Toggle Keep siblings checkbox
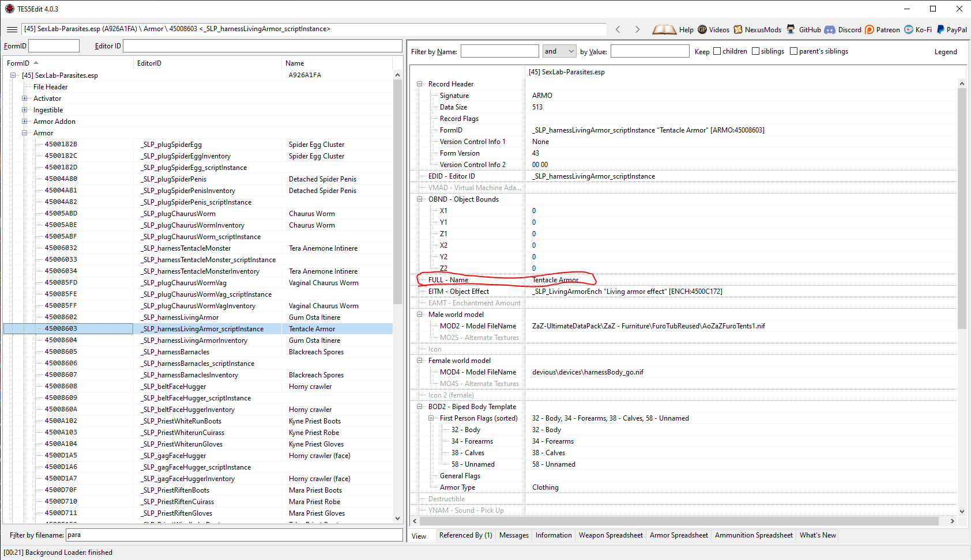The width and height of the screenshot is (971, 560). (755, 51)
